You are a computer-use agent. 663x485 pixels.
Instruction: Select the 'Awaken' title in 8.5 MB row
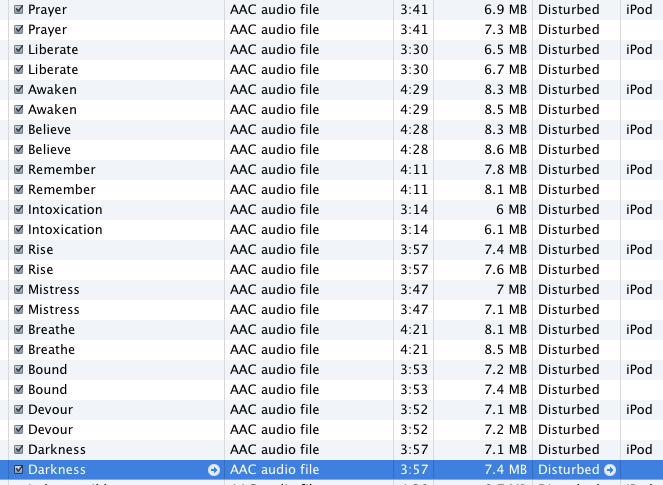[52, 110]
